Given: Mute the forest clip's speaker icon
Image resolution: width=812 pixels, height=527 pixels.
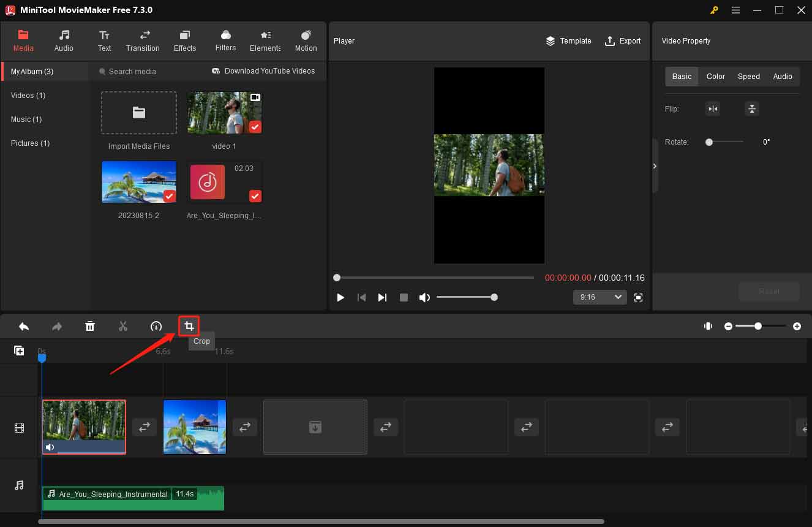Looking at the screenshot, I should point(50,447).
